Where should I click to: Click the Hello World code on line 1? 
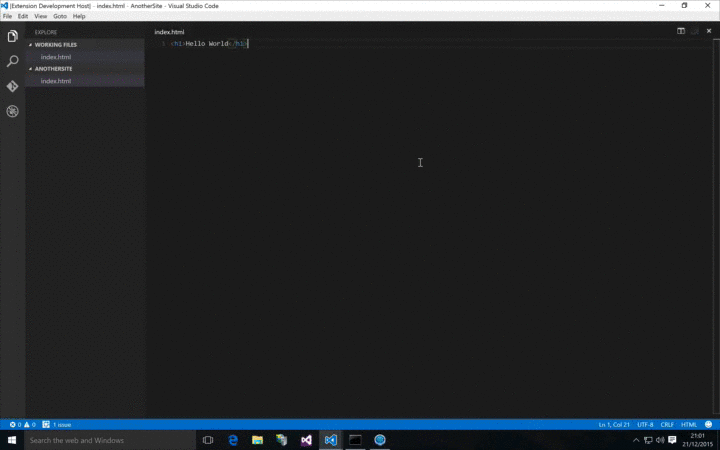pos(207,44)
